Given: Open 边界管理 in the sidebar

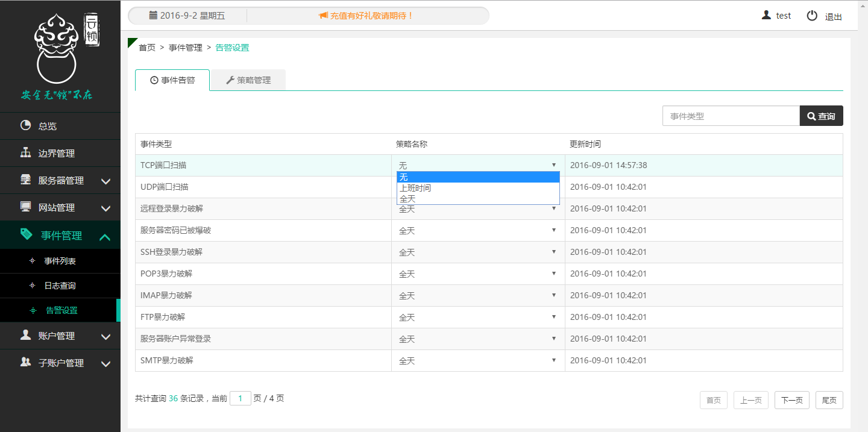Looking at the screenshot, I should point(60,153).
